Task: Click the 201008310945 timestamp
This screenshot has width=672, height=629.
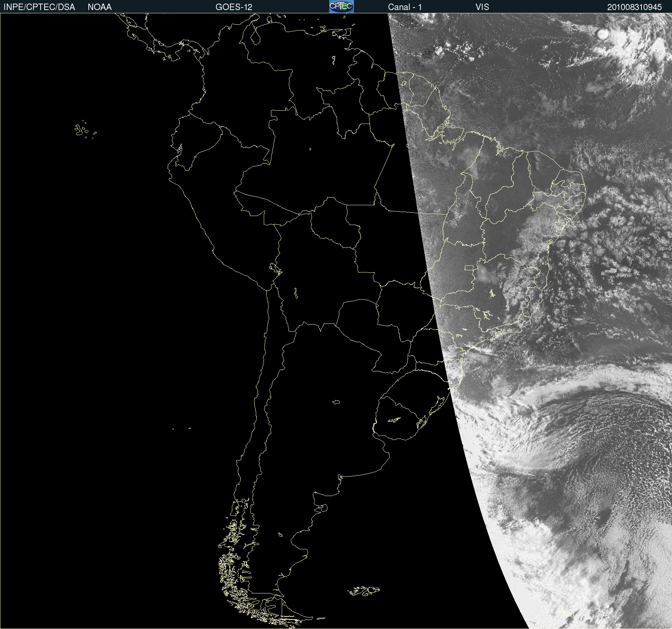Action: [635, 7]
